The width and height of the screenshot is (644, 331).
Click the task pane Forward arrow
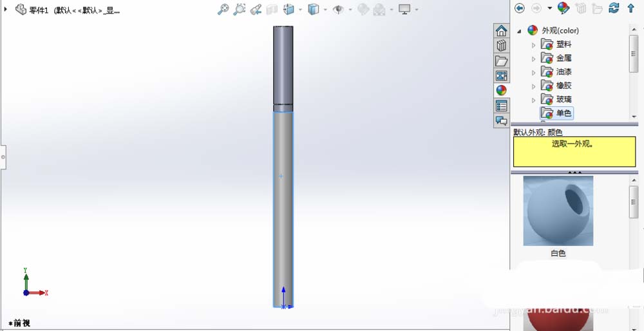pos(536,8)
